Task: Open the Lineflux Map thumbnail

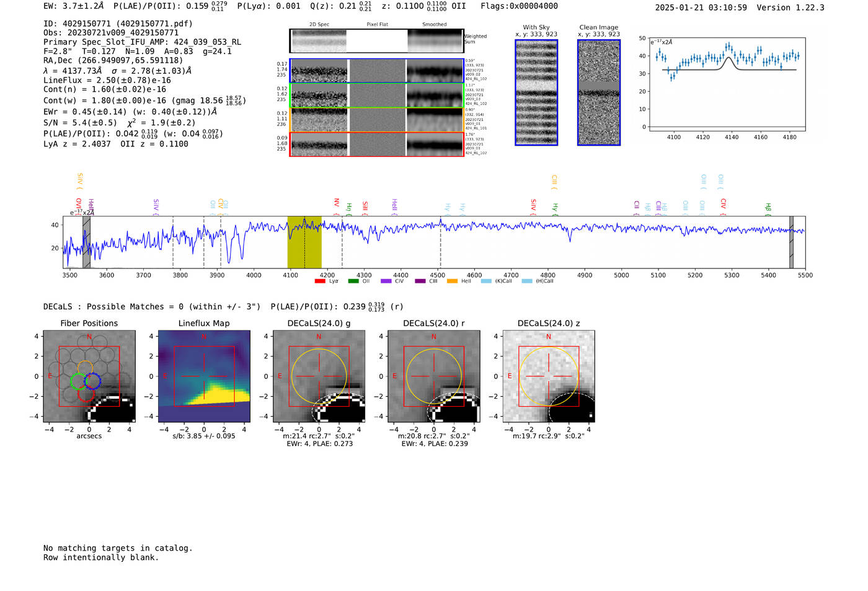Action: tap(204, 376)
